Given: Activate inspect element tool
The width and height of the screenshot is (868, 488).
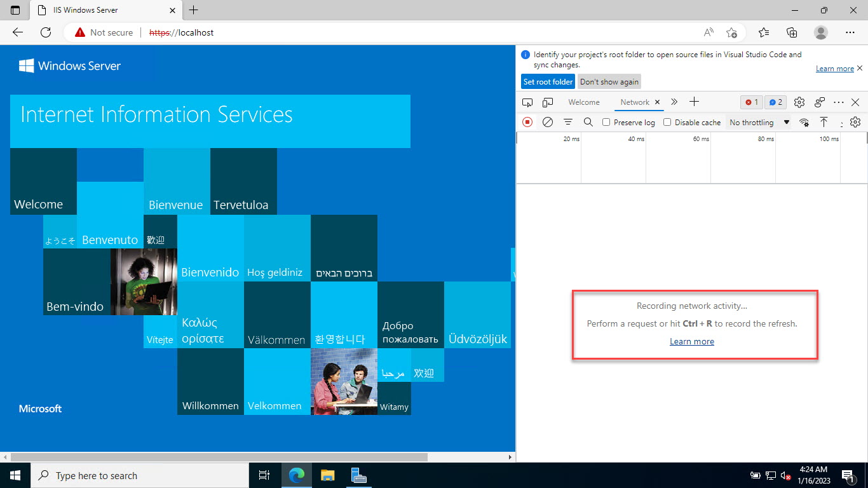Looking at the screenshot, I should pos(527,102).
